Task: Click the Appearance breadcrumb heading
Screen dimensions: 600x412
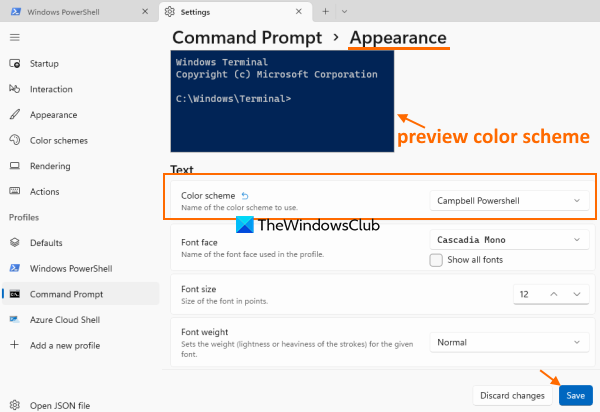Action: [398, 37]
